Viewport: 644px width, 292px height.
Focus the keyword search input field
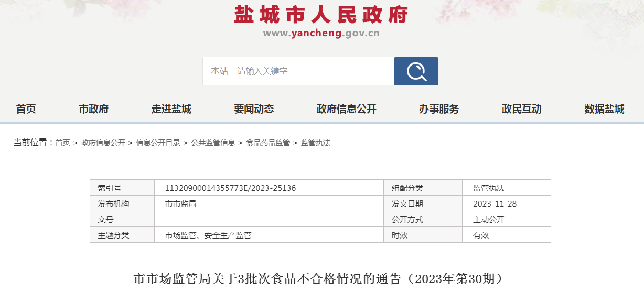coord(313,71)
